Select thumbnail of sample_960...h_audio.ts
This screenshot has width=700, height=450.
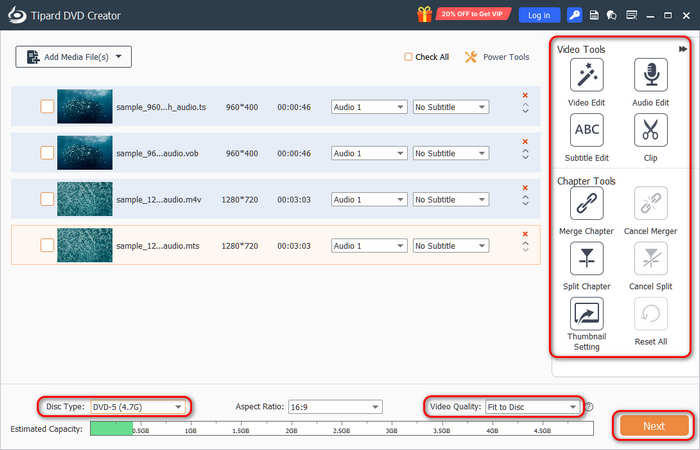[x=85, y=107]
